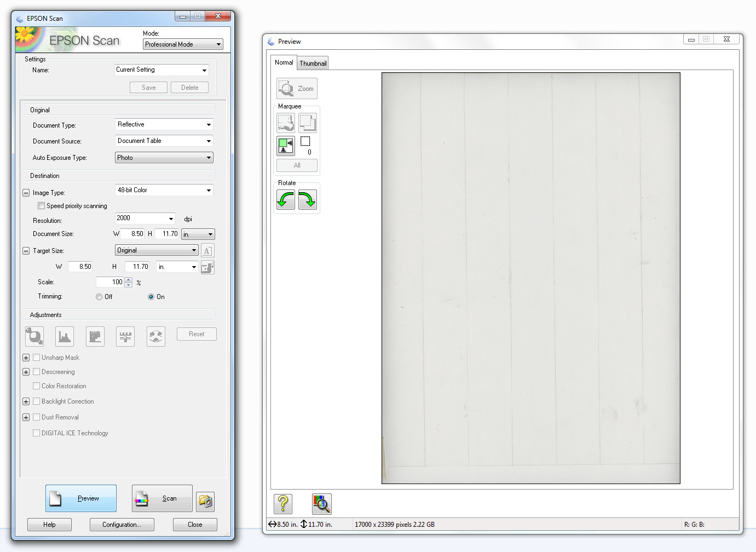Image resolution: width=756 pixels, height=552 pixels.
Task: Click the Delete setting button
Action: pos(190,88)
